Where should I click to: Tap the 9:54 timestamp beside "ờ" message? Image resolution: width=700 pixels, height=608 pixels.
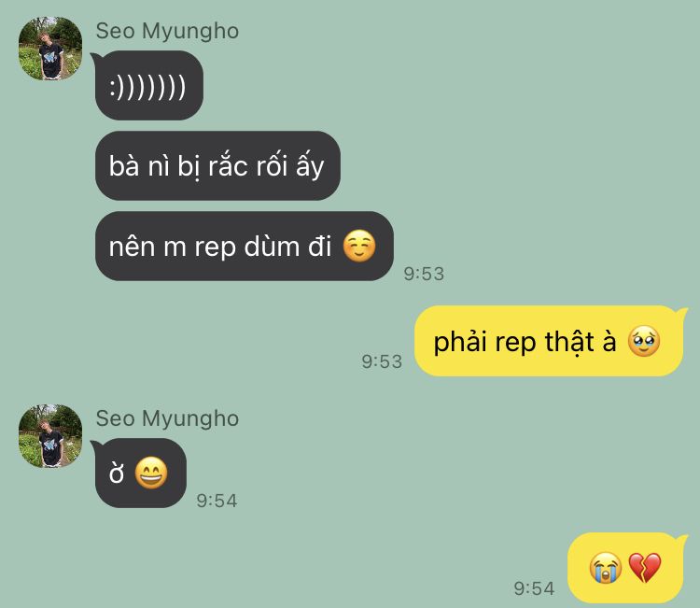pos(217,501)
